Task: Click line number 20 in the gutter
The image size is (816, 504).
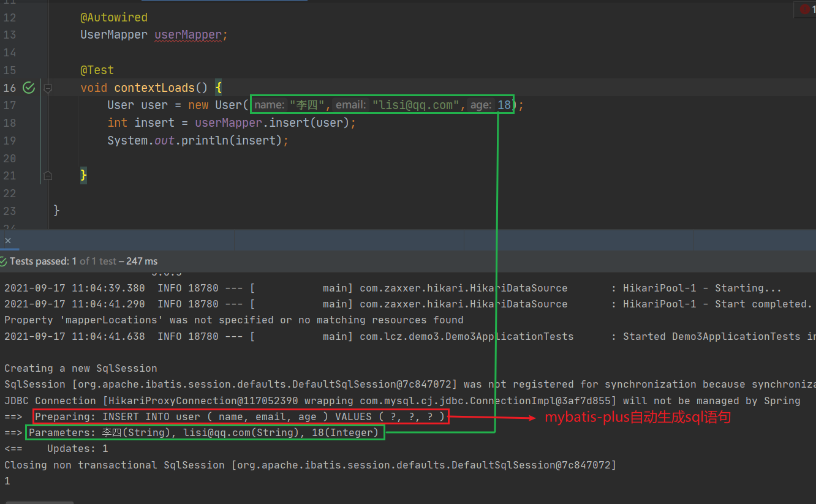Action: [10, 159]
